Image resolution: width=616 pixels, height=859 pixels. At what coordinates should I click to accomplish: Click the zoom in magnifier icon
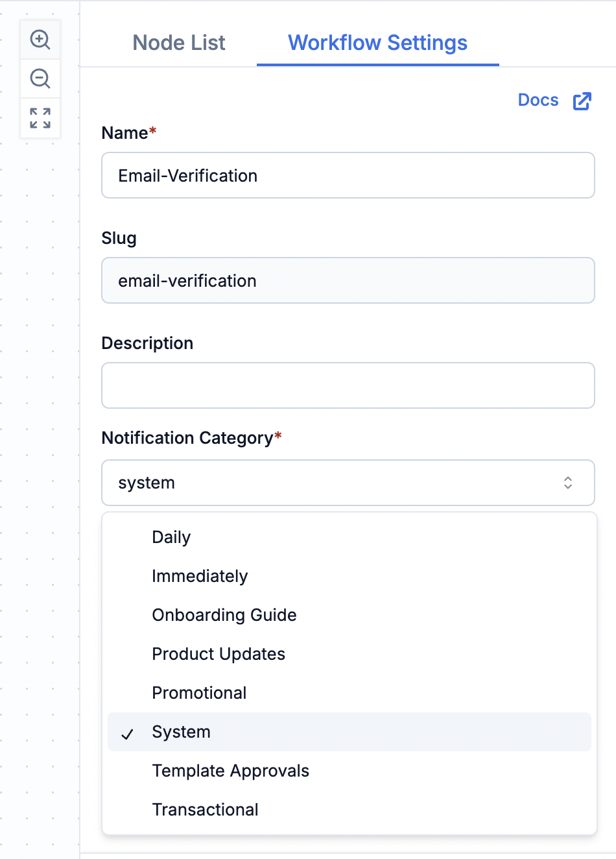[40, 40]
